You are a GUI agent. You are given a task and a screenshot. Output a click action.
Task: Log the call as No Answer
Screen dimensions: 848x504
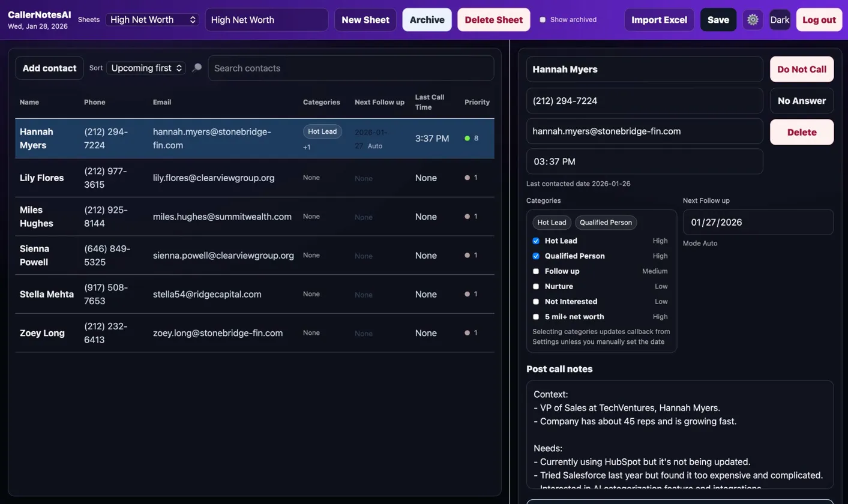(801, 100)
